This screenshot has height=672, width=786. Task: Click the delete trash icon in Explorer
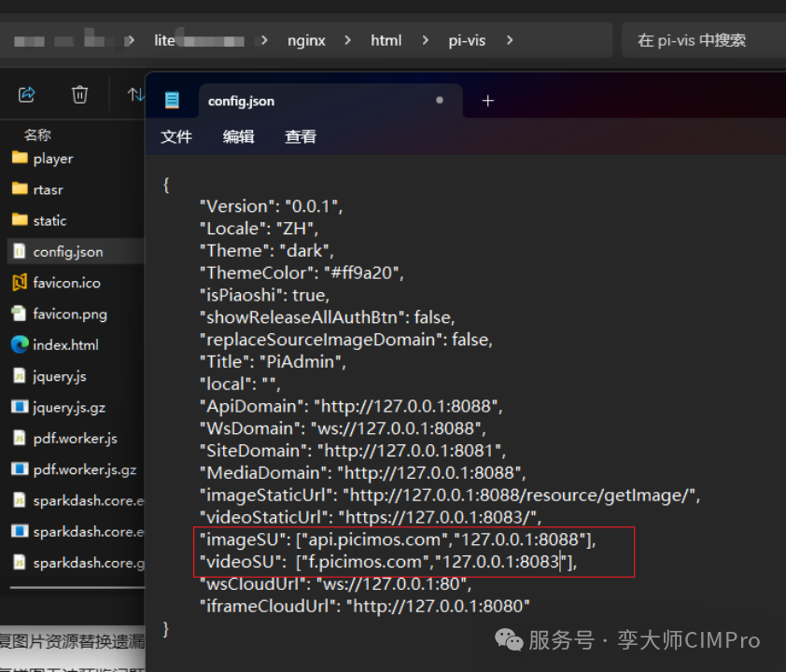point(79,94)
